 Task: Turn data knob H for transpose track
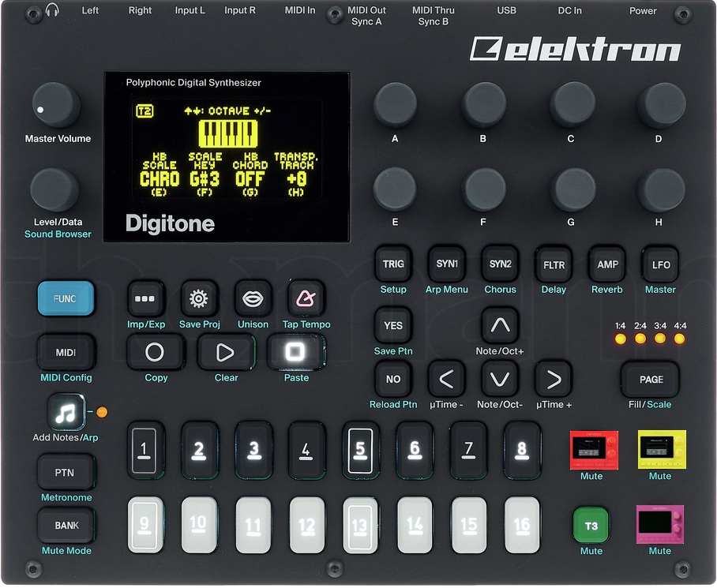click(x=661, y=189)
